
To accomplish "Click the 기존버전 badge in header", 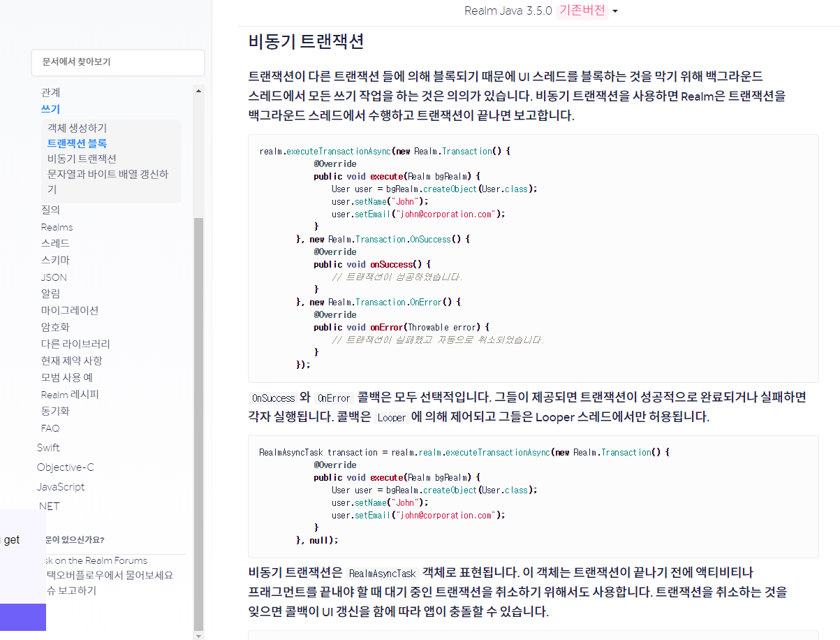I will point(582,10).
